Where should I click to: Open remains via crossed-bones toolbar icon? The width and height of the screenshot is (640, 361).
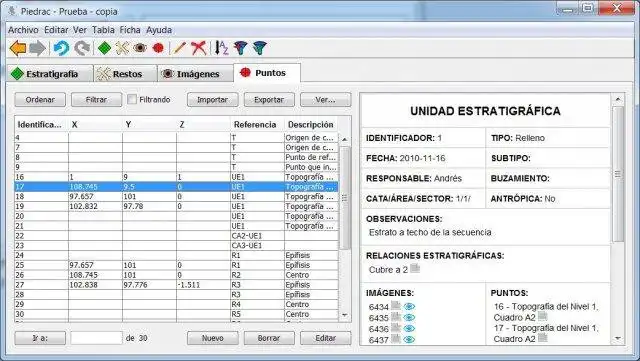point(122,48)
